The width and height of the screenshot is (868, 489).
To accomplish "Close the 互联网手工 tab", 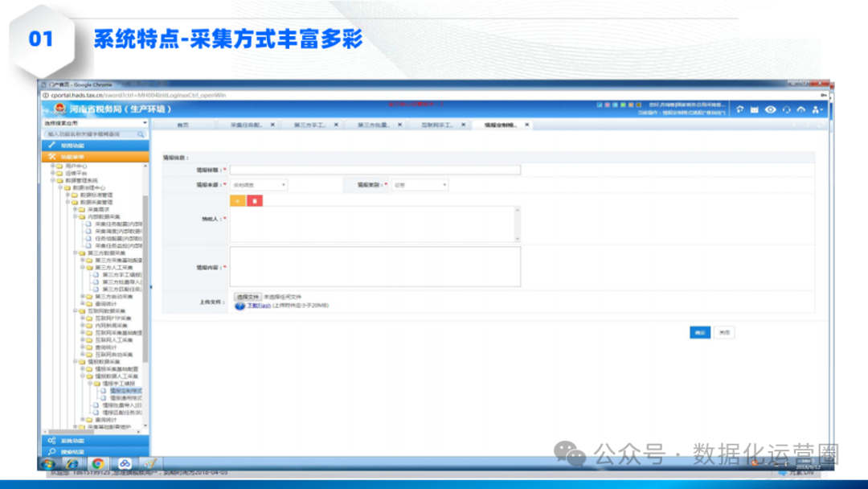I will (x=464, y=125).
